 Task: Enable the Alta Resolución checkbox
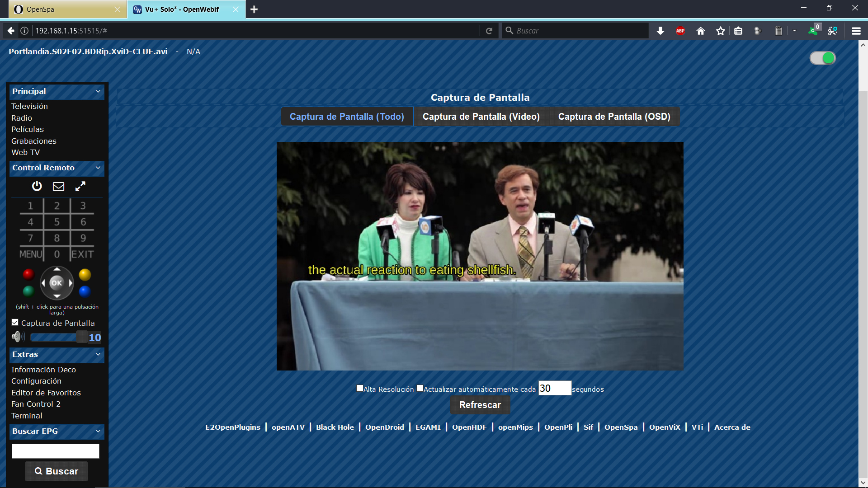click(360, 388)
